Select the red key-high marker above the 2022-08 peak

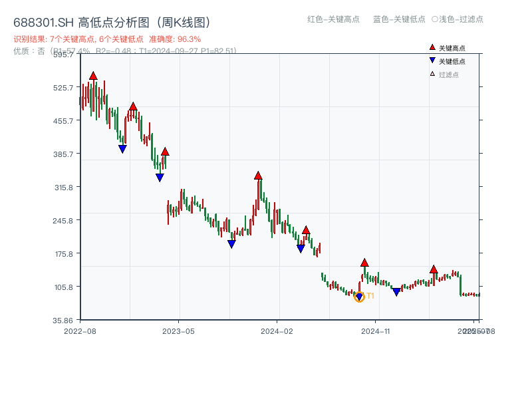point(93,76)
